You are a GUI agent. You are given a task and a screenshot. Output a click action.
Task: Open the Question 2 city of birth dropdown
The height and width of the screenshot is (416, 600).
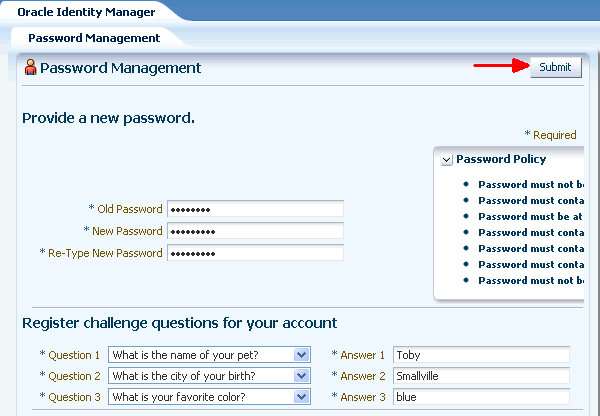[301, 376]
